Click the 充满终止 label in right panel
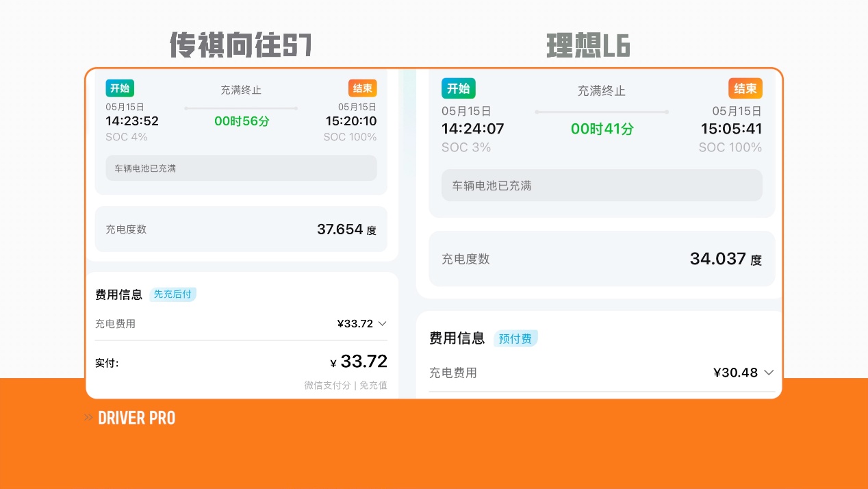 tap(602, 90)
